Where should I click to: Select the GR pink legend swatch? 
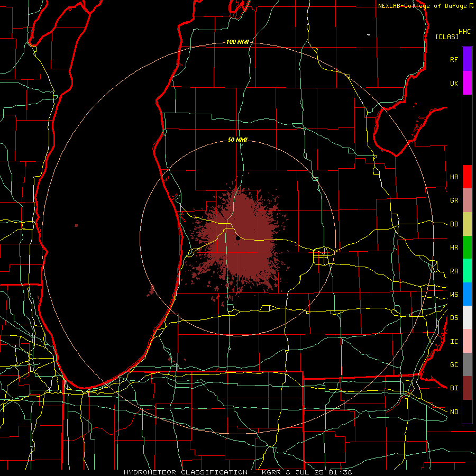tap(467, 200)
